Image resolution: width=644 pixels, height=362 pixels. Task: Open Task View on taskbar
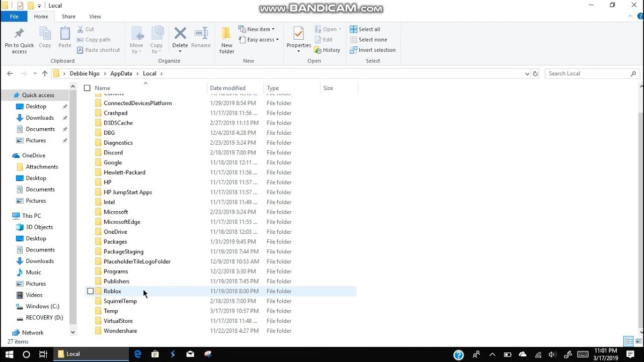(43, 354)
